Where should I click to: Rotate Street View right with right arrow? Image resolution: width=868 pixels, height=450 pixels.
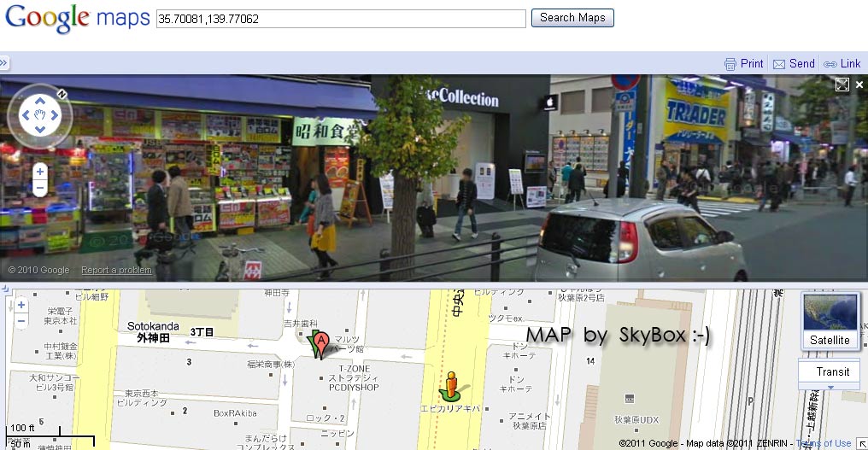(55, 115)
